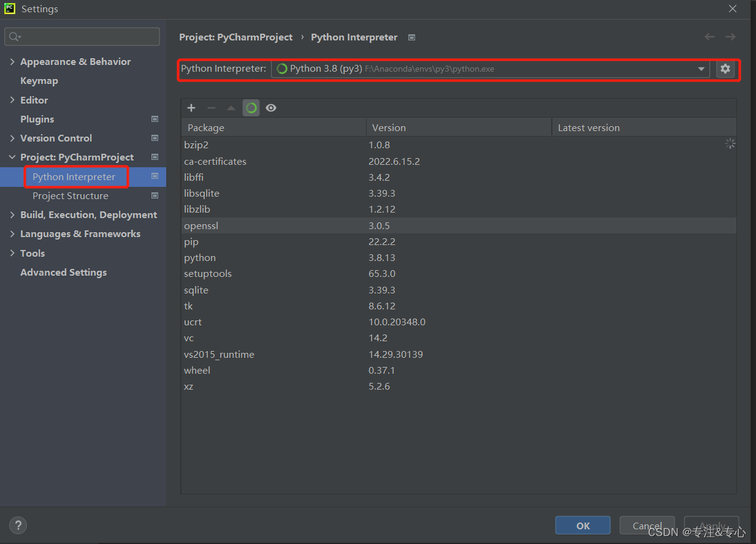Viewport: 756px width, 544px height.
Task: Click the help question mark button
Action: pyautogui.click(x=18, y=525)
